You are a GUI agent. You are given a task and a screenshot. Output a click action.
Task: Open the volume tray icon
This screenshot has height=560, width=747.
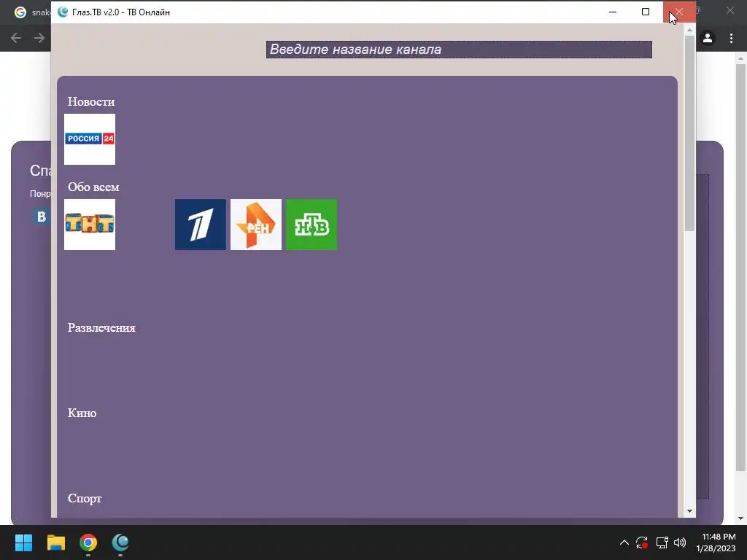tap(680, 542)
